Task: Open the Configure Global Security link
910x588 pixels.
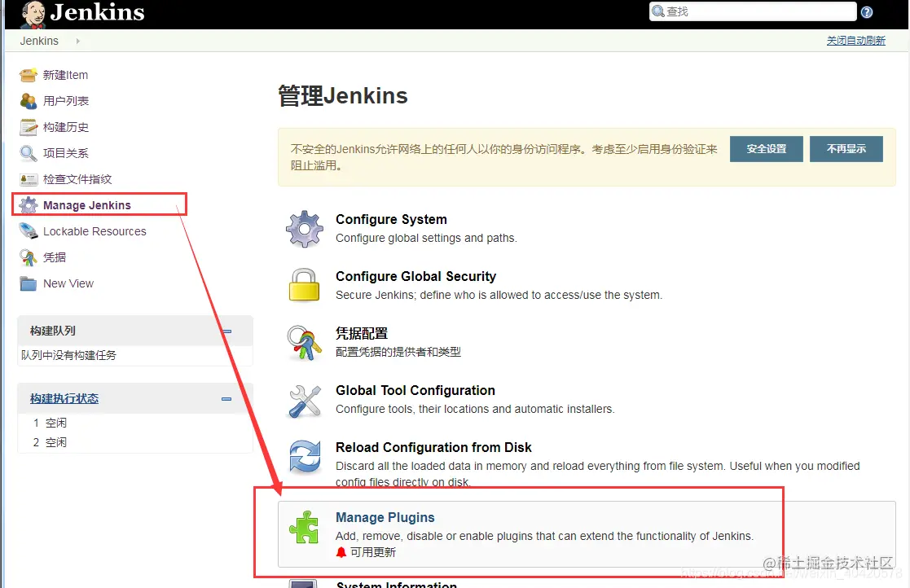Action: click(x=415, y=277)
